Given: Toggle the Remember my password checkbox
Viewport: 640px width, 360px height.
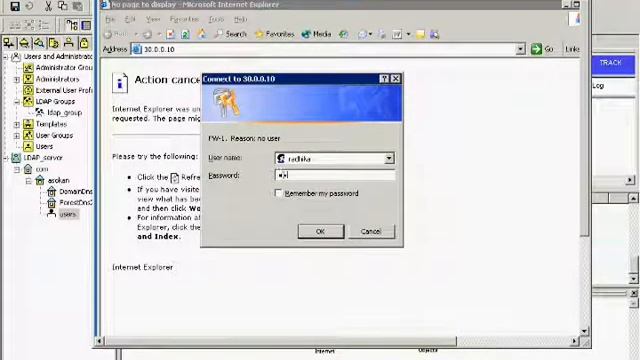Looking at the screenshot, I should [279, 193].
